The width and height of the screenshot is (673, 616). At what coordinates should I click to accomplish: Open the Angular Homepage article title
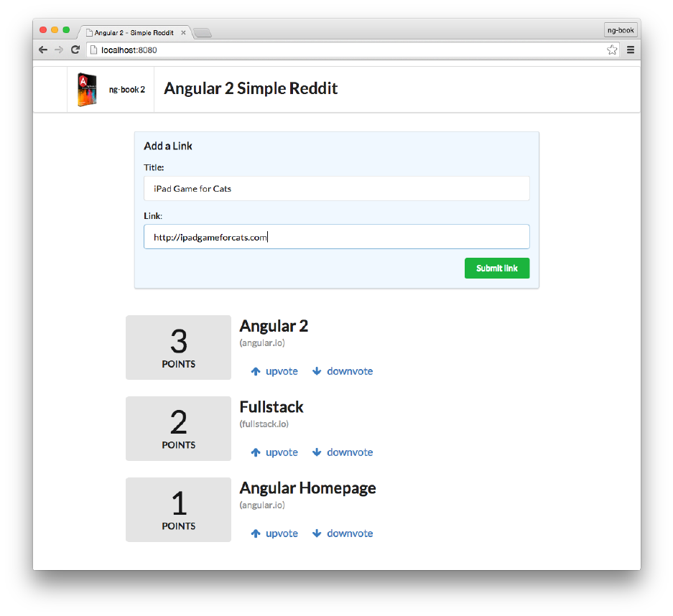click(307, 488)
